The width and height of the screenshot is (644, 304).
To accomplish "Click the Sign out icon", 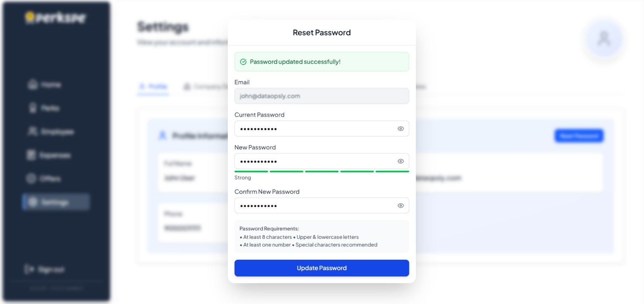I will [x=29, y=269].
